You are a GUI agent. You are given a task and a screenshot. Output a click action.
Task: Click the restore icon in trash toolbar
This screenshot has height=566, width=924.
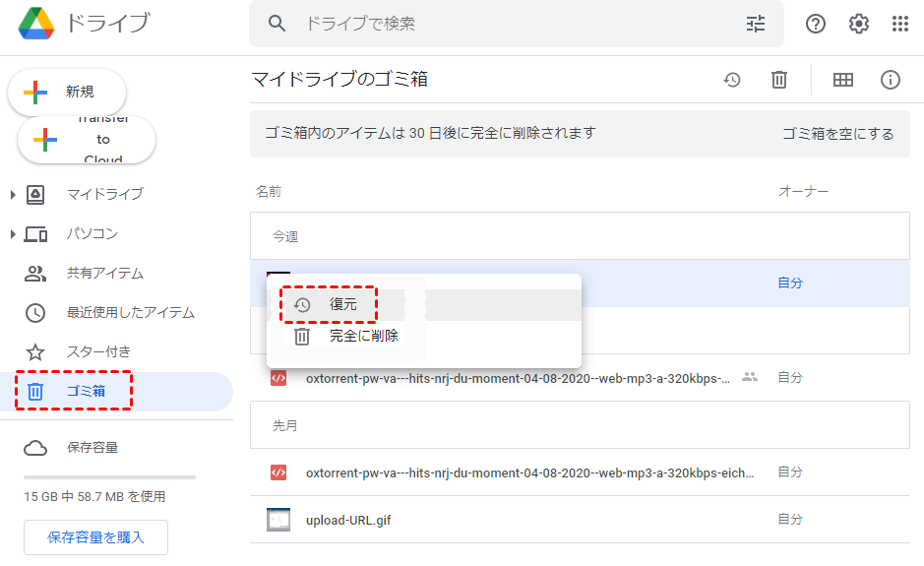[x=732, y=80]
